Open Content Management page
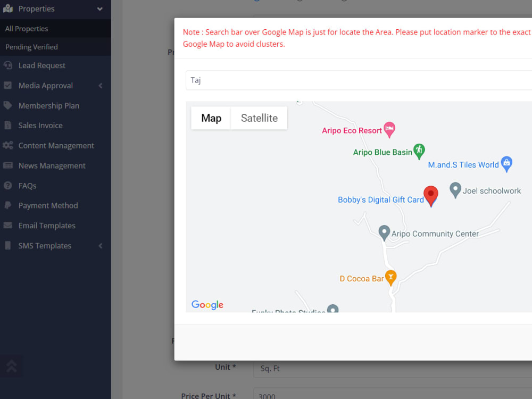Image resolution: width=532 pixels, height=399 pixels. pyautogui.click(x=56, y=146)
